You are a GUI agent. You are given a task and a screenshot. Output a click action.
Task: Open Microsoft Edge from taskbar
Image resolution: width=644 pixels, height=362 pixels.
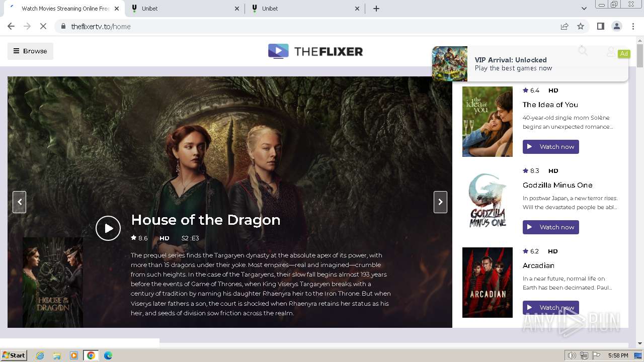pyautogui.click(x=108, y=355)
